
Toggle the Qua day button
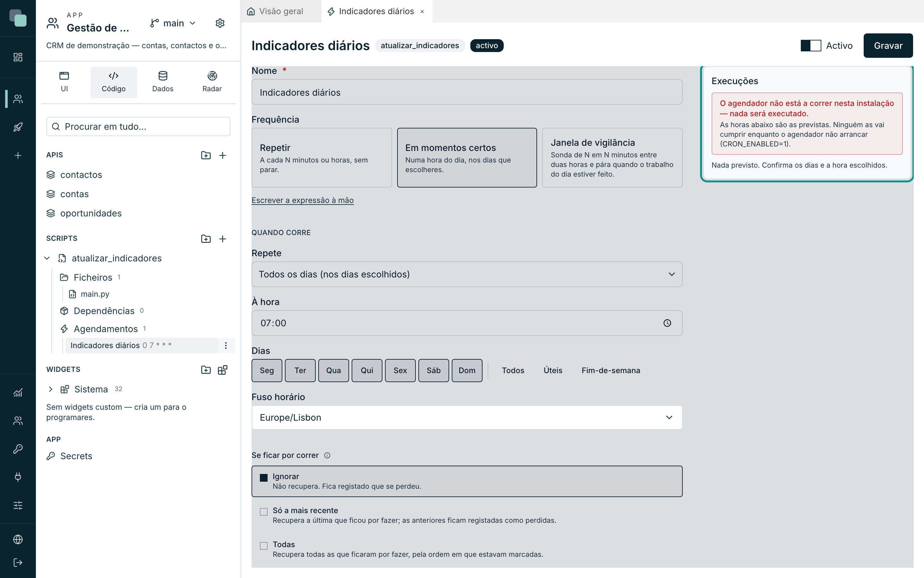click(x=334, y=370)
